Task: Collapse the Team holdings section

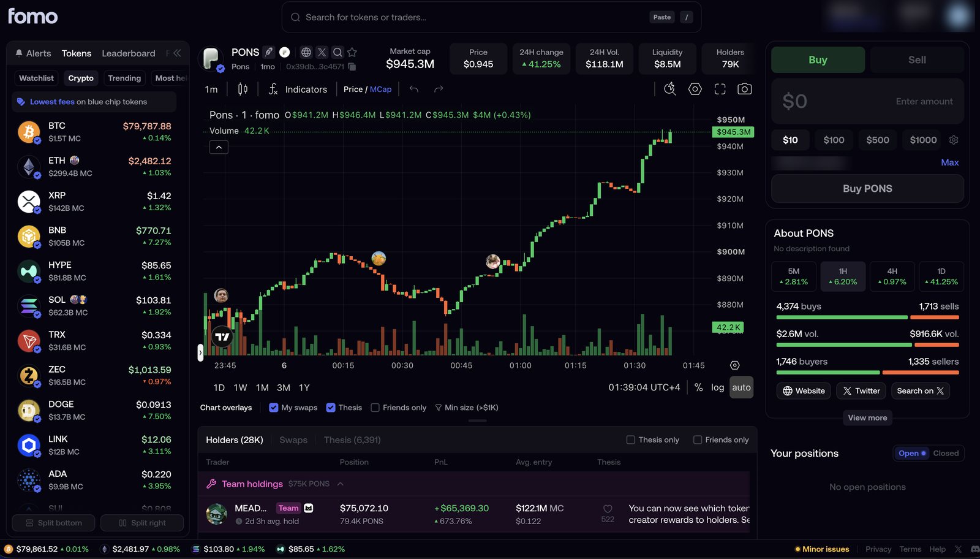Action: click(341, 484)
